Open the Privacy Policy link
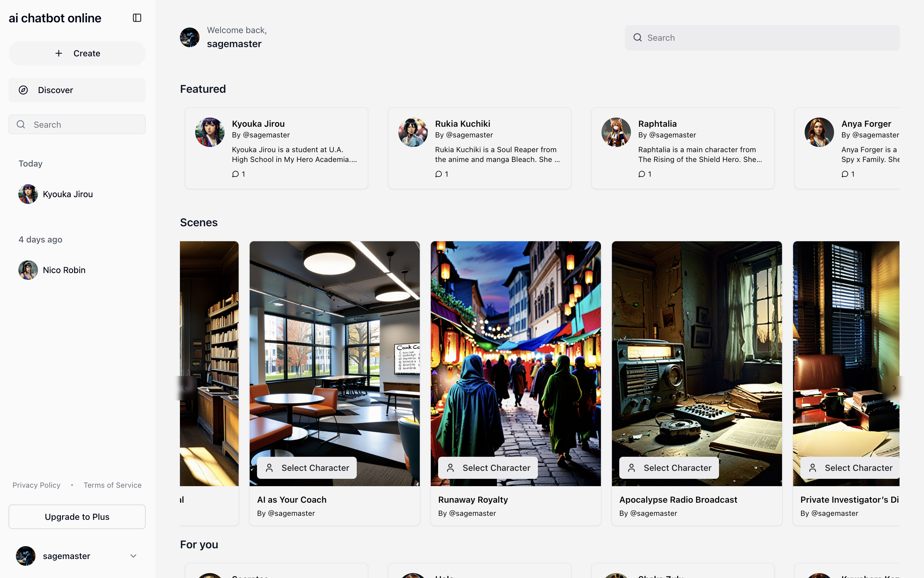 36,485
